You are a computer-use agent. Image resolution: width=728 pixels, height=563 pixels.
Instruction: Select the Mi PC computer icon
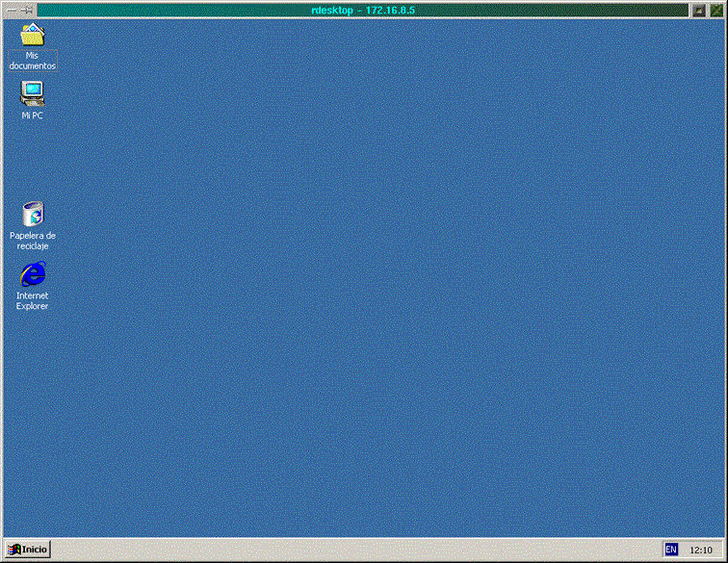(x=33, y=93)
